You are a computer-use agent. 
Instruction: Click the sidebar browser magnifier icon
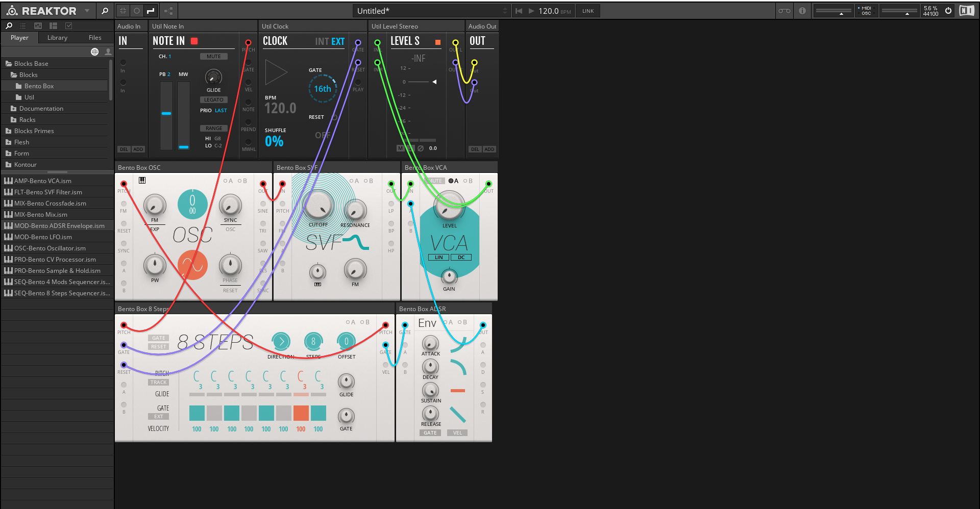pos(9,26)
